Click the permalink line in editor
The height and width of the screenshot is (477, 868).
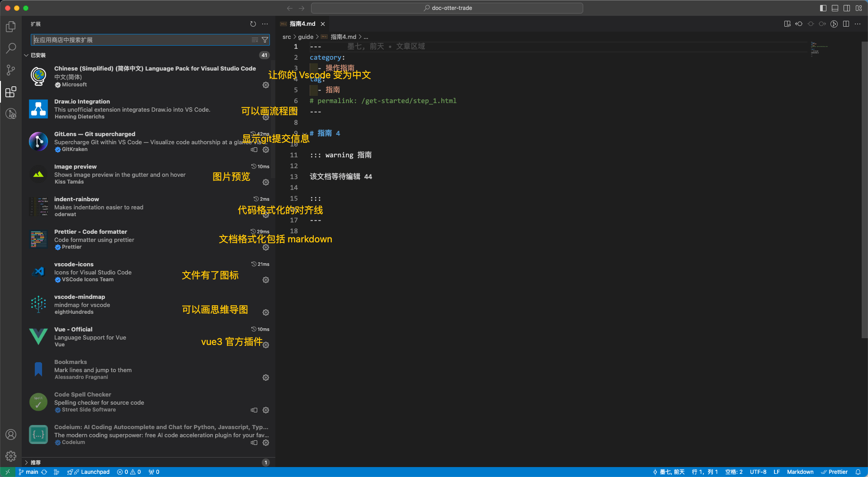[x=383, y=101]
